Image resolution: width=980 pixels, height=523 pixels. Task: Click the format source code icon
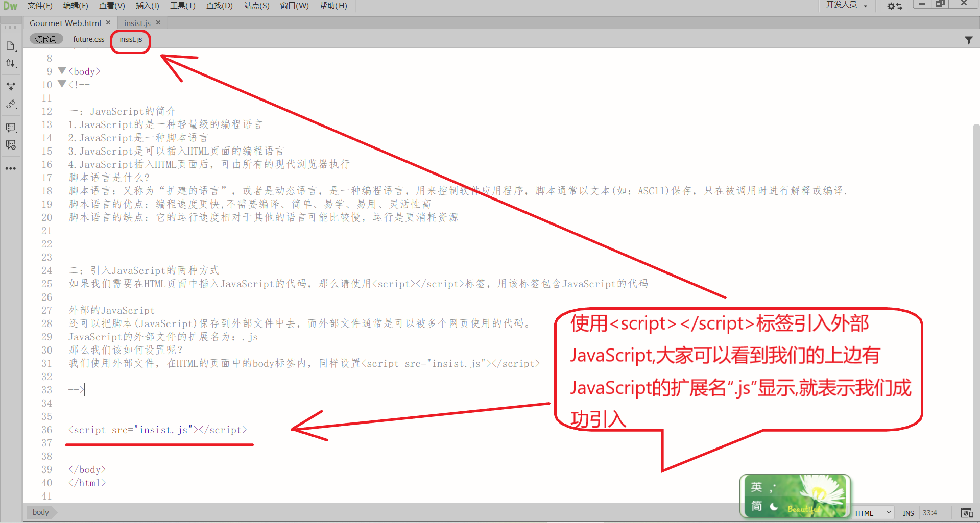(11, 104)
